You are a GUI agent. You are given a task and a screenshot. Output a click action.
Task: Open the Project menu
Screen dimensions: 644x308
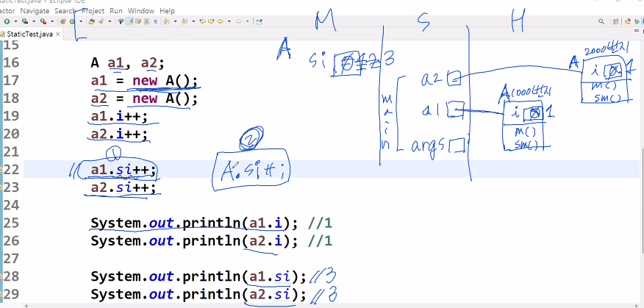point(93,11)
